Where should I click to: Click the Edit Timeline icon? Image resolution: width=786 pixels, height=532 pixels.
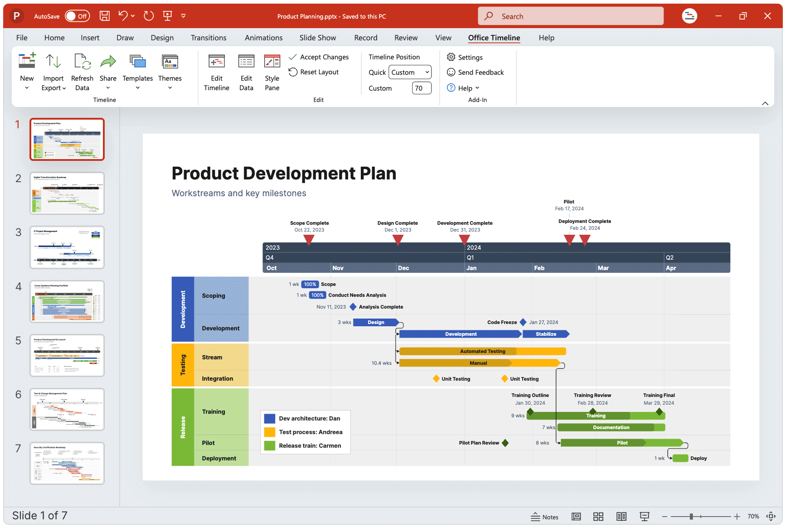216,62
